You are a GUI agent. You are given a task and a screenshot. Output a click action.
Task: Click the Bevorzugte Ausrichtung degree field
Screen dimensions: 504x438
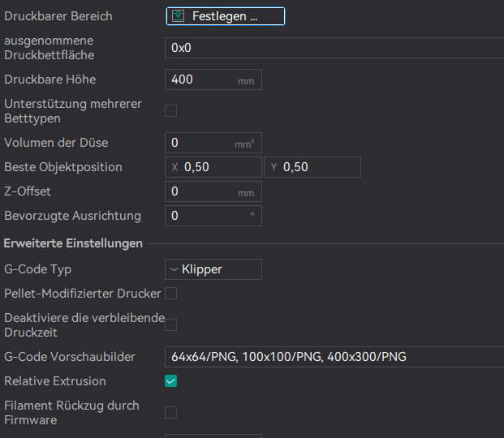click(213, 216)
